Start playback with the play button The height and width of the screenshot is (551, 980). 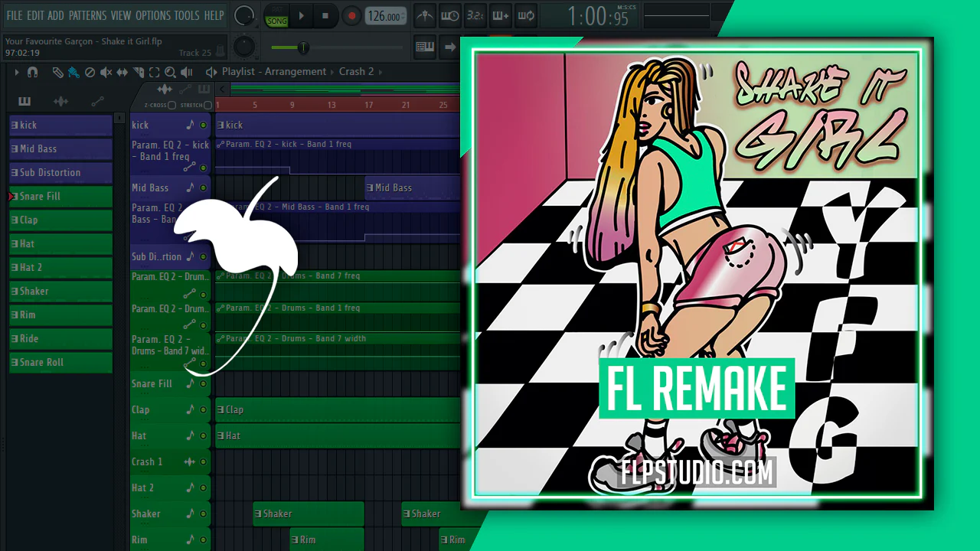click(301, 15)
